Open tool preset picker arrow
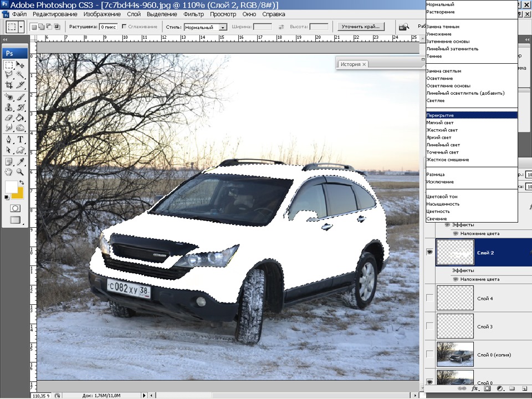The height and width of the screenshot is (399, 532). coord(21,27)
